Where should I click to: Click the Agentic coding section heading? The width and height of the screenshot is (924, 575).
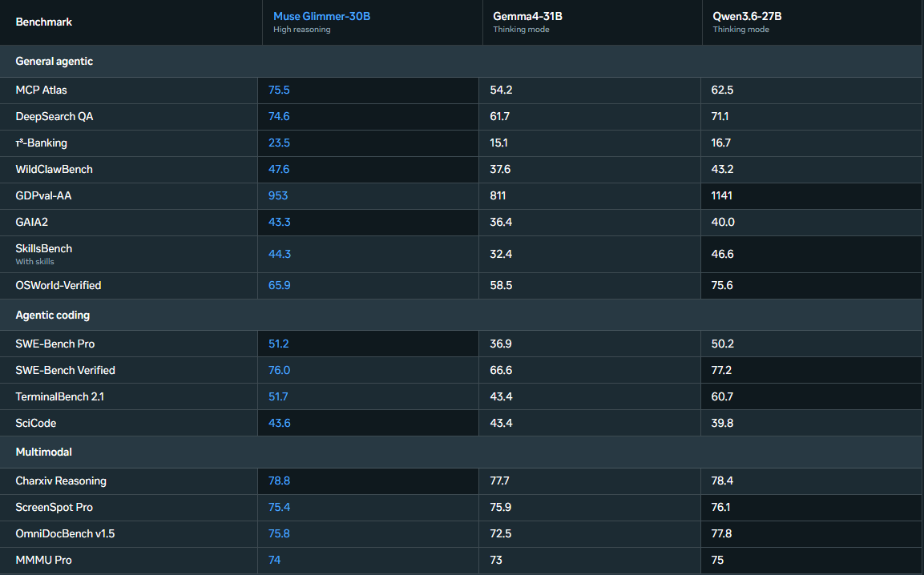click(52, 316)
